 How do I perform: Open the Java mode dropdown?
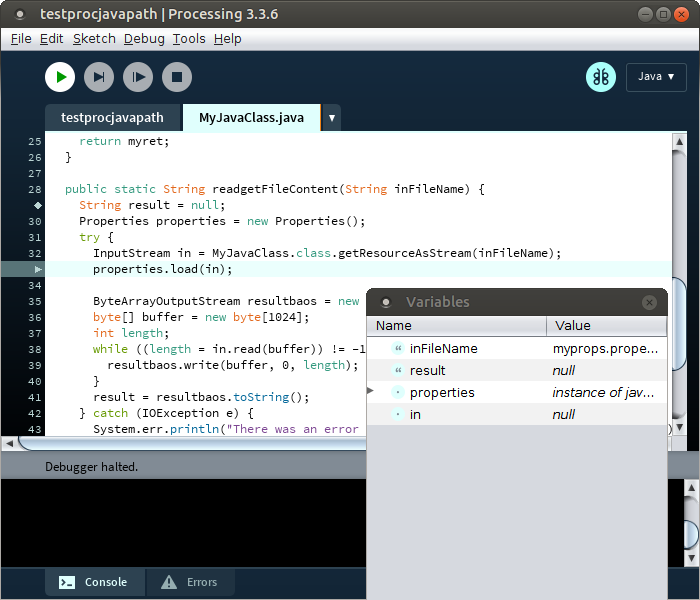(656, 77)
